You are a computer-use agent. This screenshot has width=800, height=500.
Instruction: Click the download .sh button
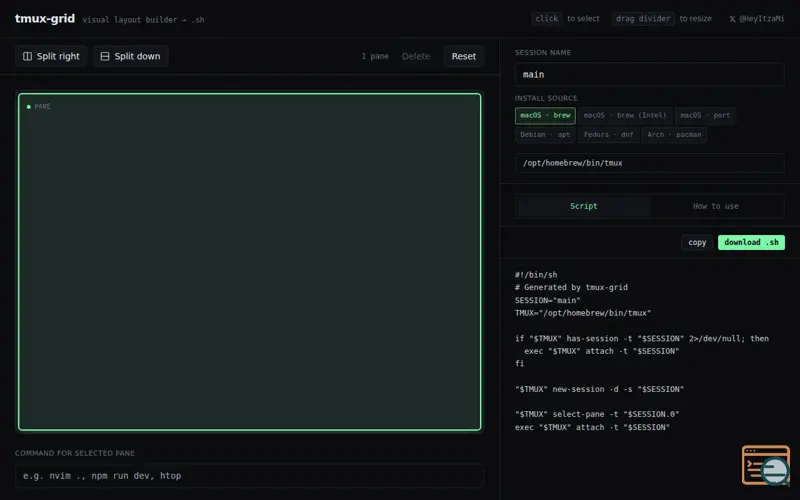point(751,242)
